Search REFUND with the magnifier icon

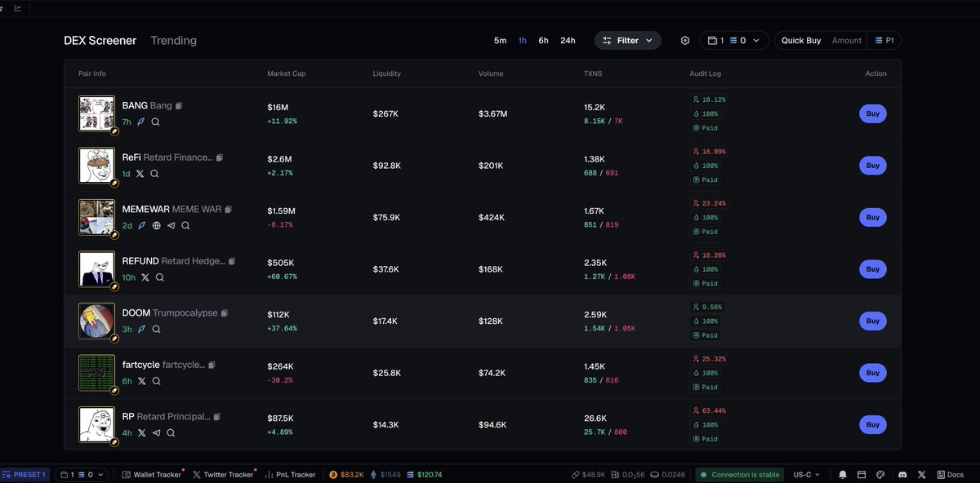coord(160,277)
